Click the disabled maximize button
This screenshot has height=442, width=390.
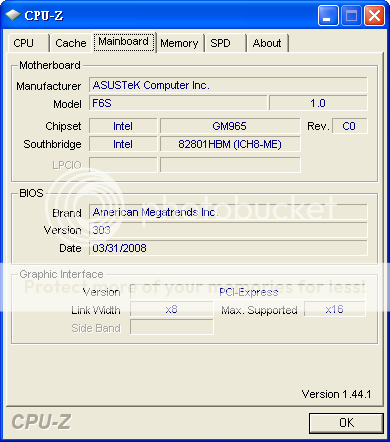click(351, 16)
